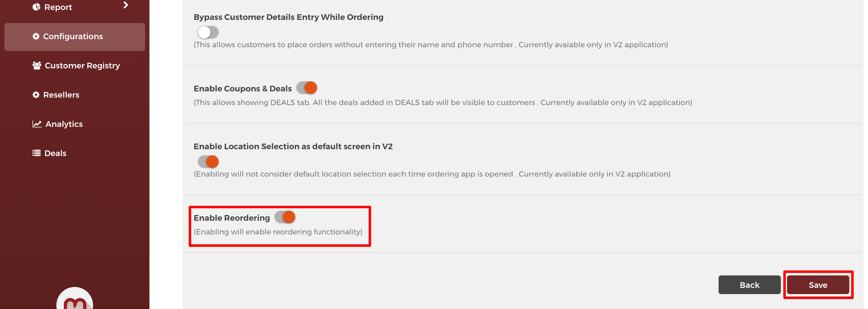Toggle Bypass Customer Details Entry switch
This screenshot has width=868, height=309.
point(208,32)
